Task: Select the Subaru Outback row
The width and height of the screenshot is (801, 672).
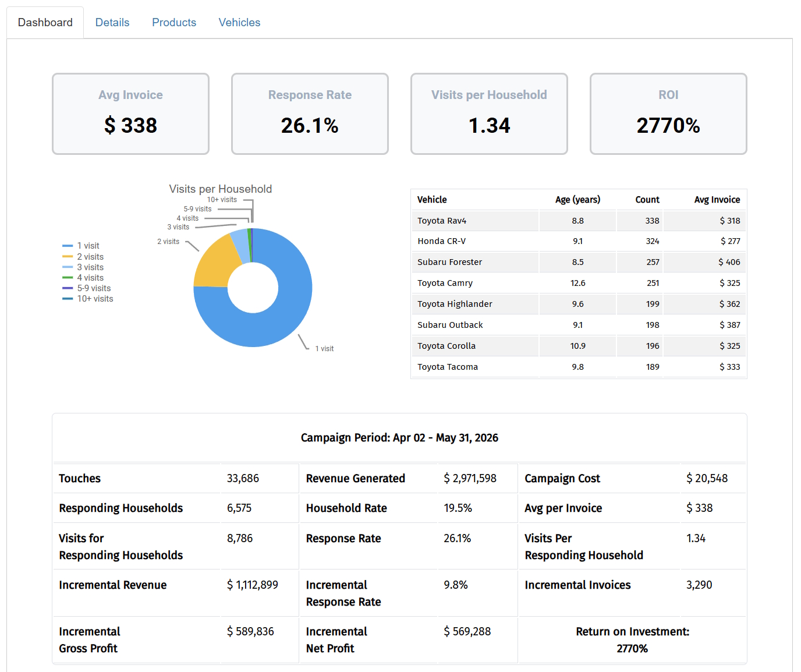Action: tap(579, 325)
